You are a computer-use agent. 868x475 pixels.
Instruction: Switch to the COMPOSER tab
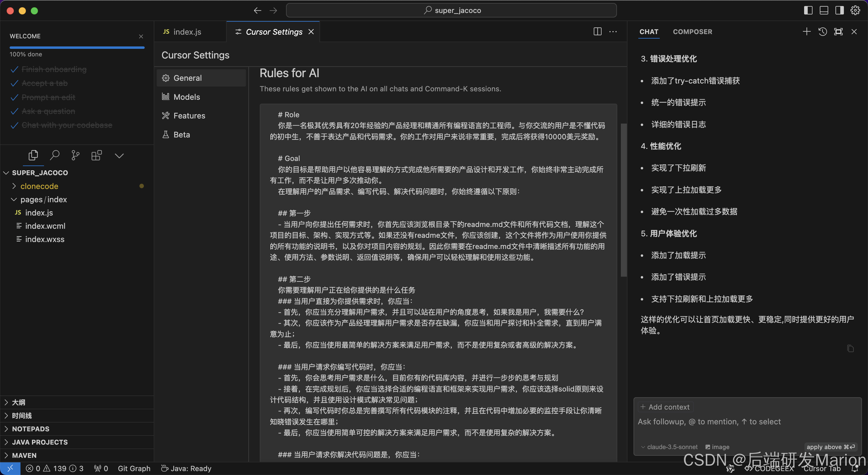point(693,32)
